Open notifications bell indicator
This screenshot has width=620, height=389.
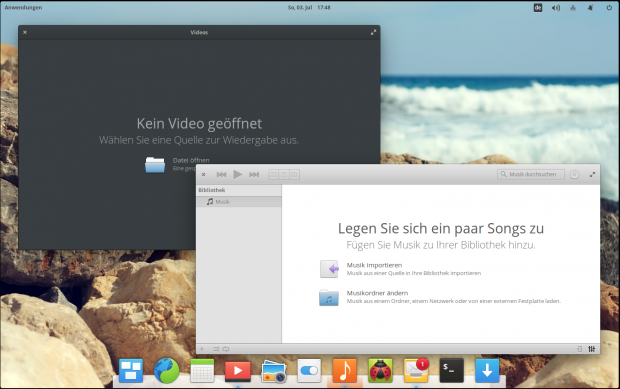(590, 8)
